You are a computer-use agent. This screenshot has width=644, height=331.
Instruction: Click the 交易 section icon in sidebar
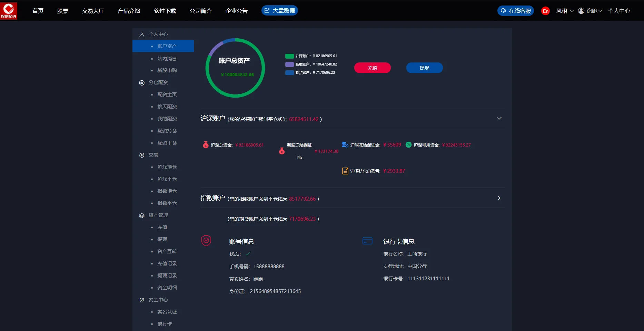[141, 155]
